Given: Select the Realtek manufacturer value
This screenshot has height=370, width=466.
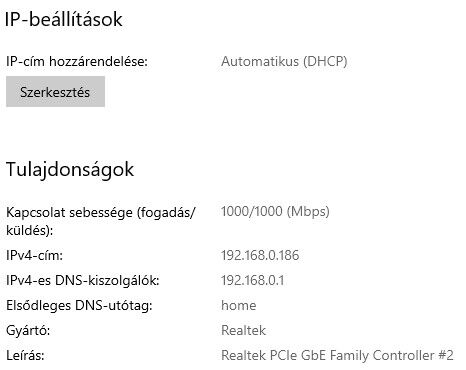Looking at the screenshot, I should click(x=243, y=330).
